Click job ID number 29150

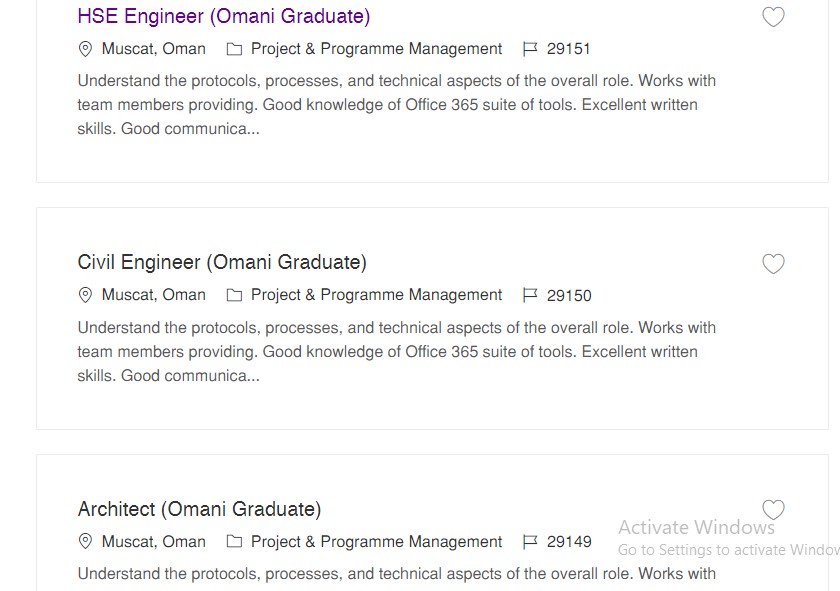click(x=569, y=296)
